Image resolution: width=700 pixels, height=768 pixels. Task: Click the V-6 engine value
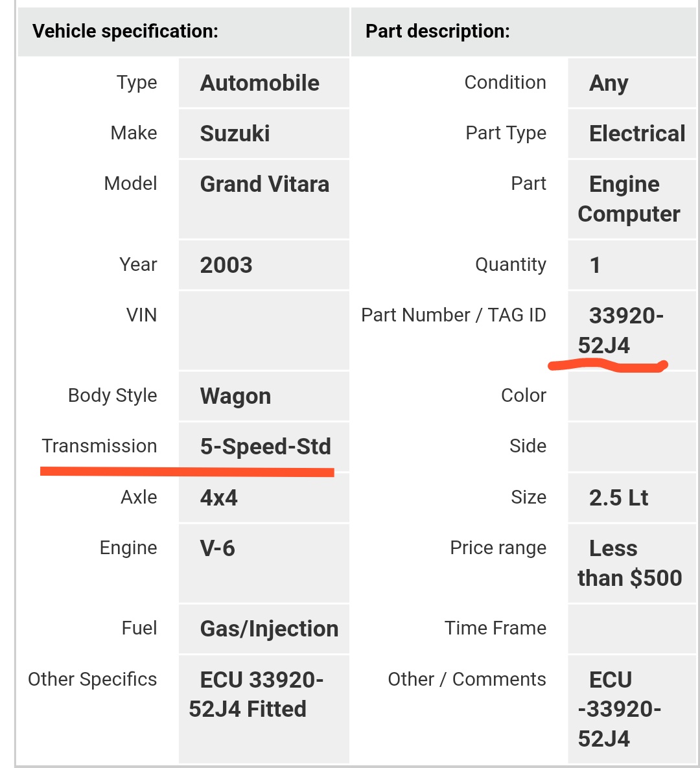217,548
